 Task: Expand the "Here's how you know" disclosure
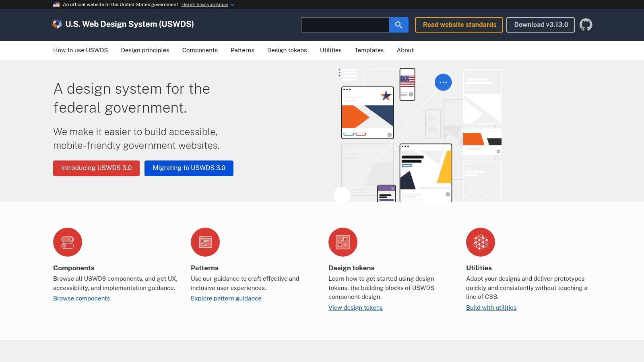[x=205, y=4]
